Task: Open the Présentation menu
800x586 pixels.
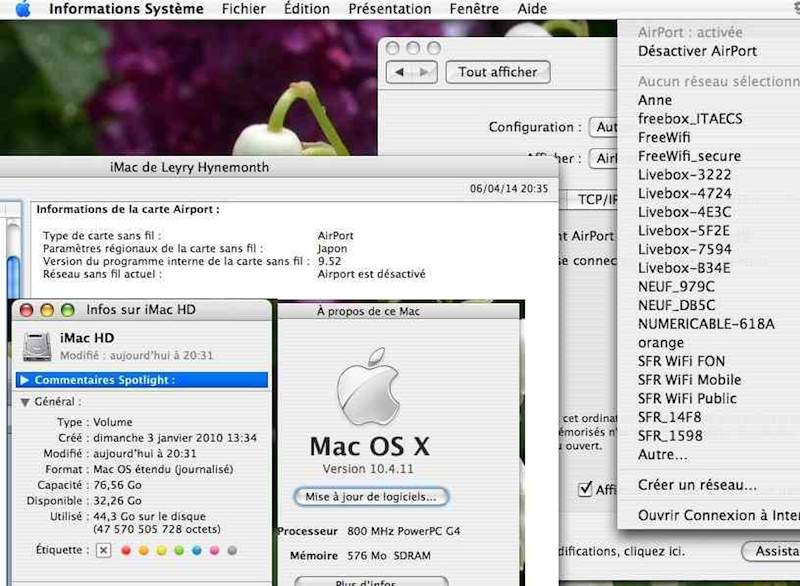Action: tap(390, 9)
